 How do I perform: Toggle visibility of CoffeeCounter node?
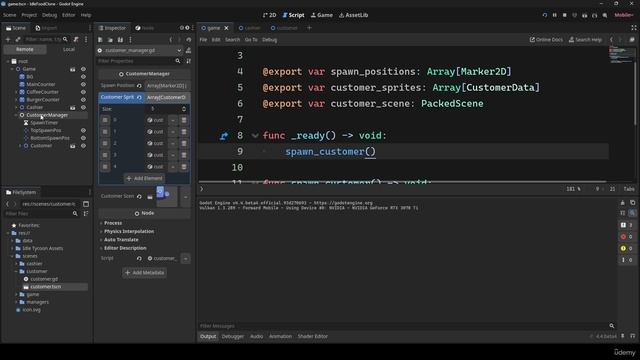[x=83, y=92]
